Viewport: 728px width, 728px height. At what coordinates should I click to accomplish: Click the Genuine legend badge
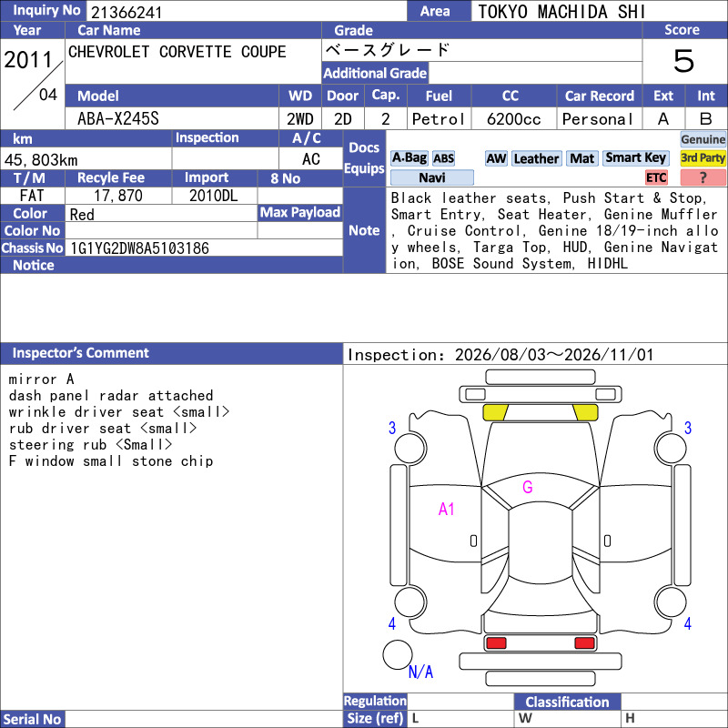703,139
